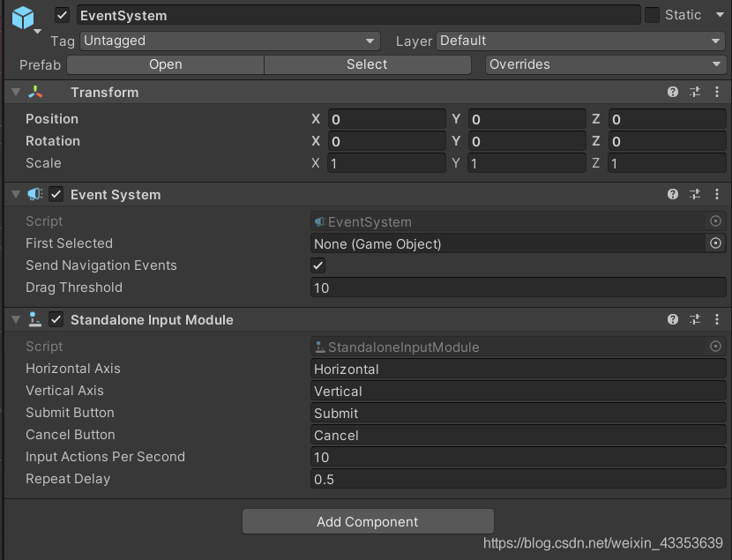Image resolution: width=732 pixels, height=560 pixels.
Task: Click Position X field
Action: [x=386, y=119]
